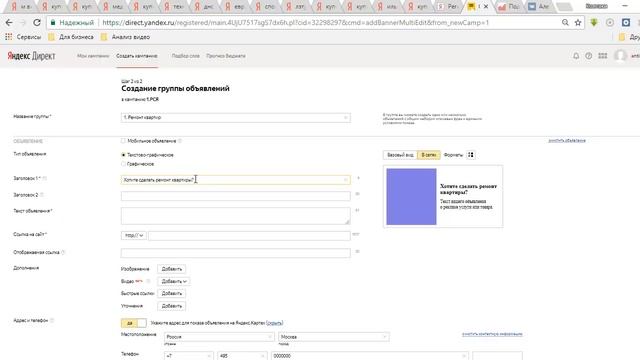Expand the Видео Добавить dropdown
Viewport: 640px width, 360px height.
174,281
